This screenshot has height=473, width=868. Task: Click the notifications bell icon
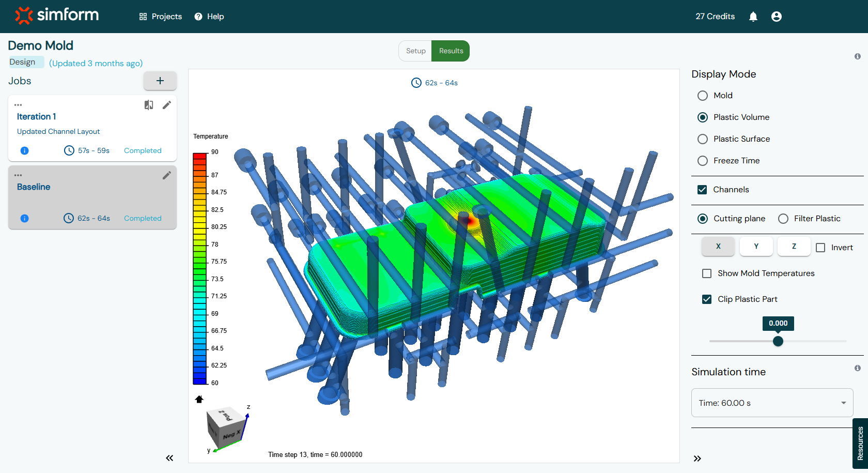click(x=753, y=17)
